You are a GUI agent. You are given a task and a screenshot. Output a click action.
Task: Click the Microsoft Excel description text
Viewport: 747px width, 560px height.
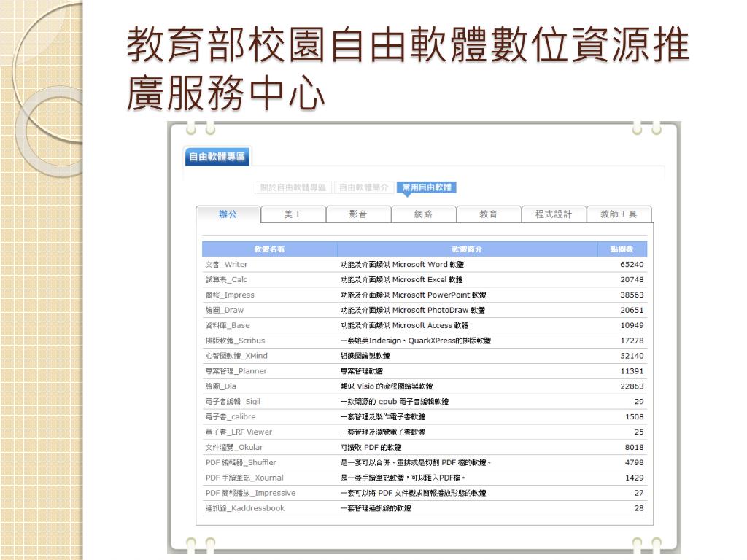pyautogui.click(x=402, y=279)
